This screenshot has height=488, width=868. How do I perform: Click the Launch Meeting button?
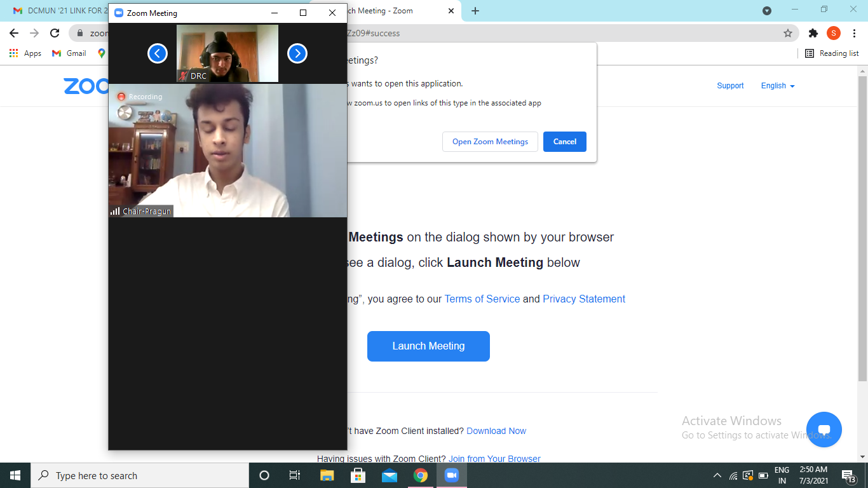[428, 346]
